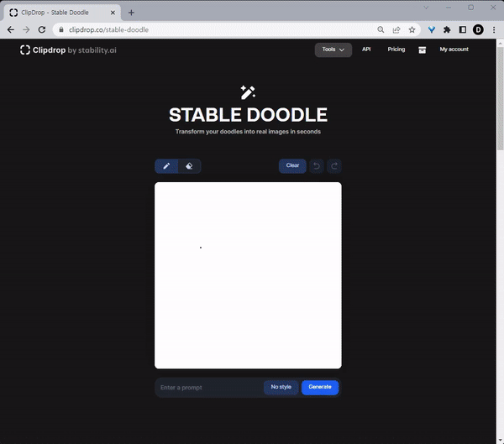Open the Extensions puzzle icon

pos(447,30)
